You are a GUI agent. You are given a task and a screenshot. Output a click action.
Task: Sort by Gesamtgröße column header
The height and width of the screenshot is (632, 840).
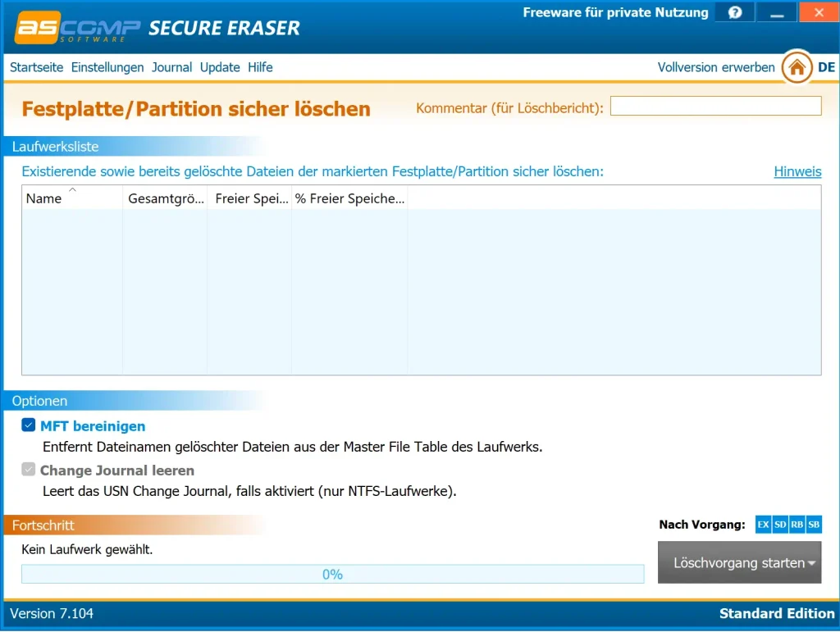pos(165,198)
